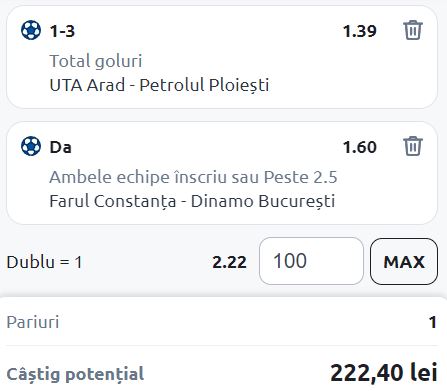Click the Dublu = 1 label
The width and height of the screenshot is (447, 391).
click(x=44, y=262)
